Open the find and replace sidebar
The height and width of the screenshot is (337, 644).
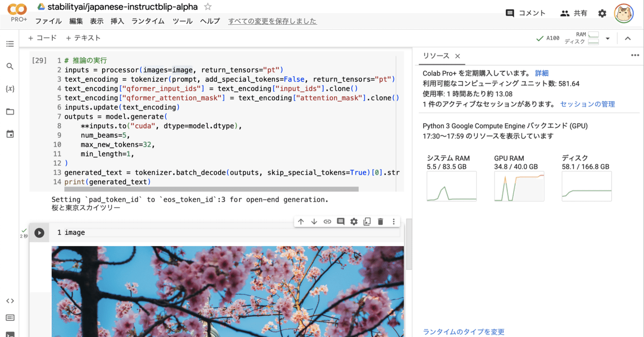coord(10,66)
